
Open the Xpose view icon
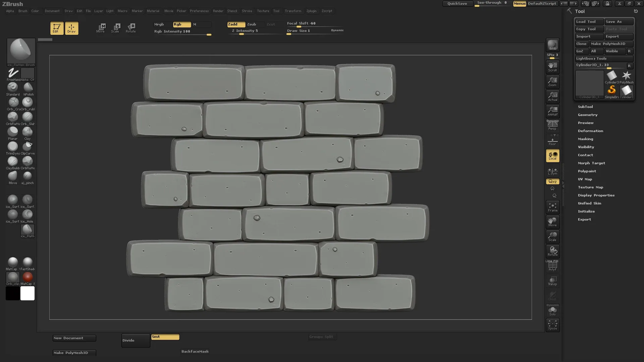click(552, 324)
